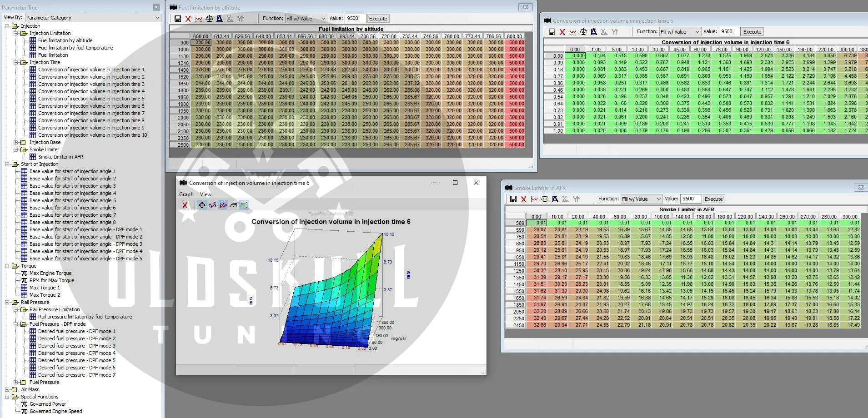The image size is (868, 418).
Task: Click the Max Engine Torque pi icon
Action: coord(24,273)
